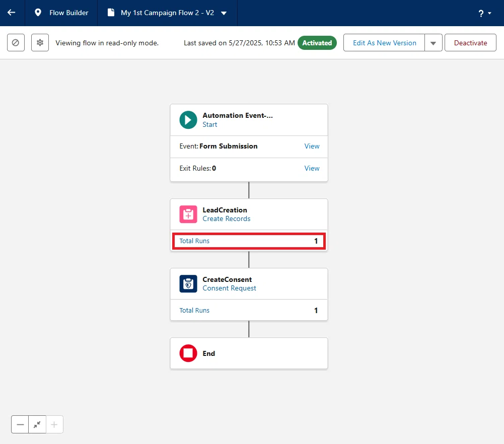Click the back arrow icon
The image size is (504, 444).
point(12,13)
